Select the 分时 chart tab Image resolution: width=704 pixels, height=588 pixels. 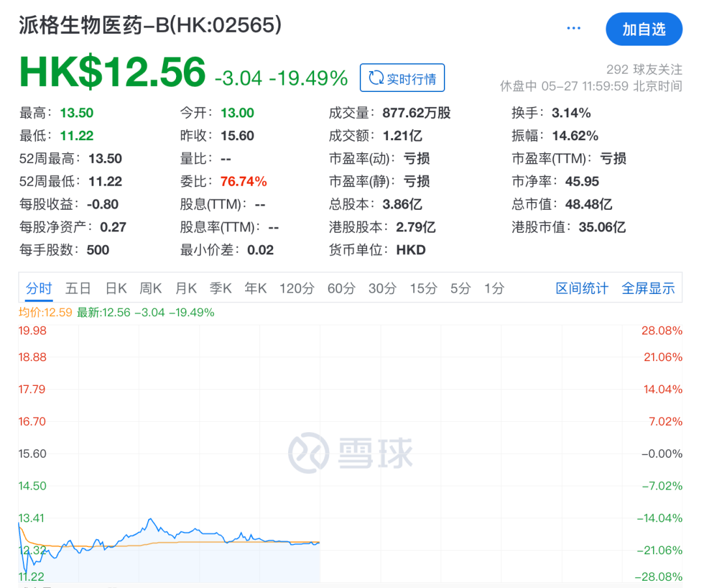38,288
